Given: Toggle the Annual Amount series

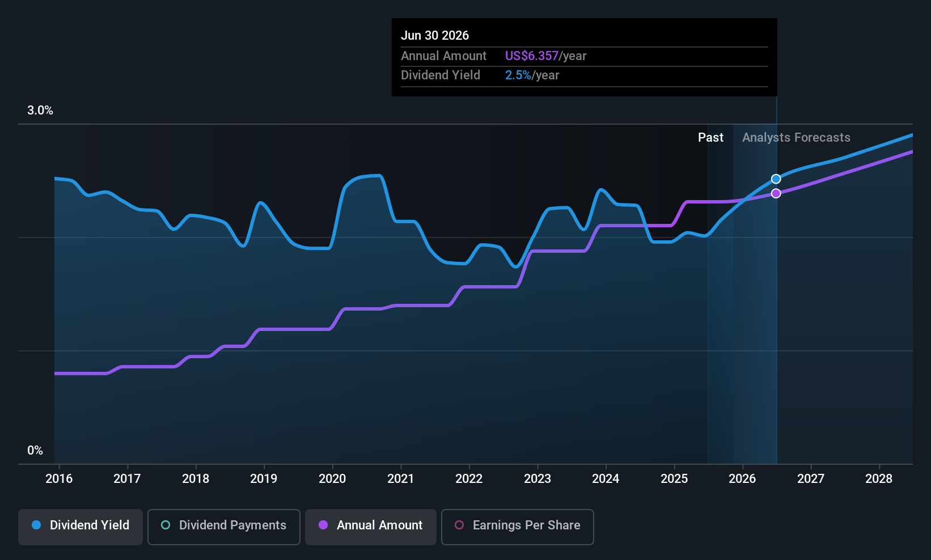Looking at the screenshot, I should click(371, 527).
